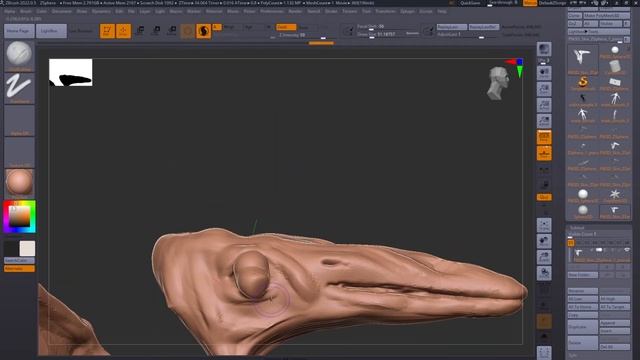Open the Brush menu
This screenshot has width=640, height=360.
(x=26, y=11)
